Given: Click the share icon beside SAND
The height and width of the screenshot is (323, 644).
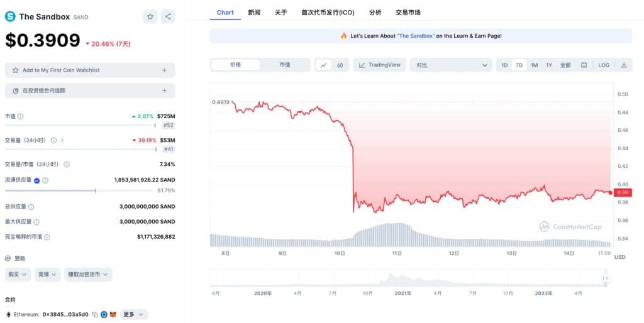Looking at the screenshot, I should [168, 17].
